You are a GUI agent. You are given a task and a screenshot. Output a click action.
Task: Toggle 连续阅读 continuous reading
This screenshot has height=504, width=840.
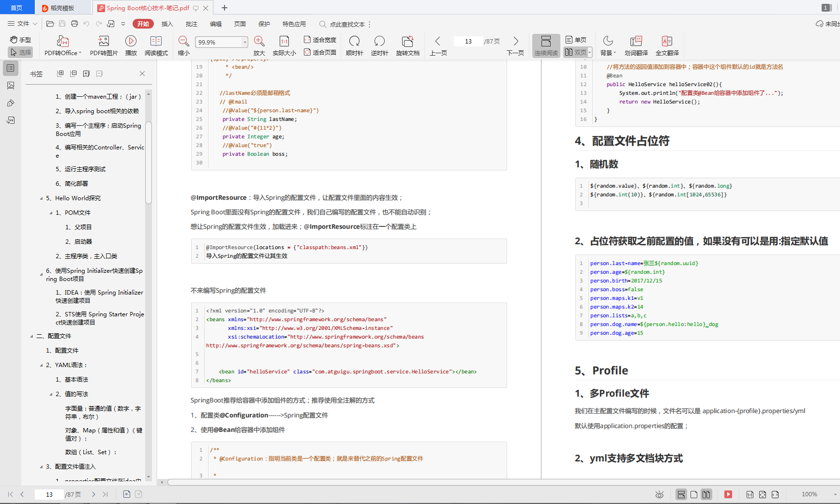click(x=546, y=46)
